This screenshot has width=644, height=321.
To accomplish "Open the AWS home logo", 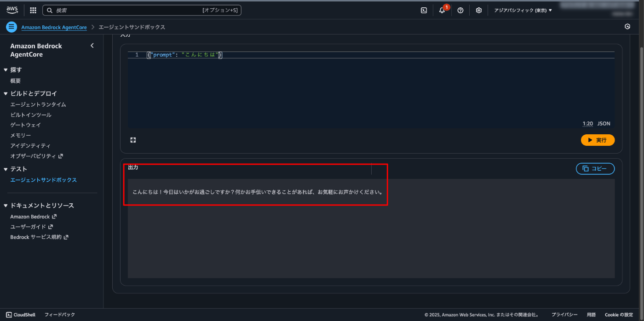I will point(12,10).
